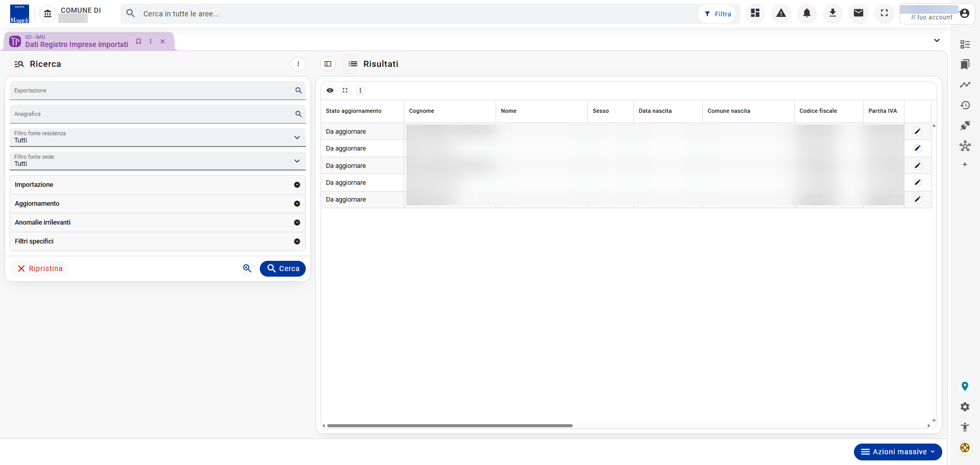This screenshot has height=465, width=980.
Task: Toggle the search side panel layout button
Action: (328, 64)
